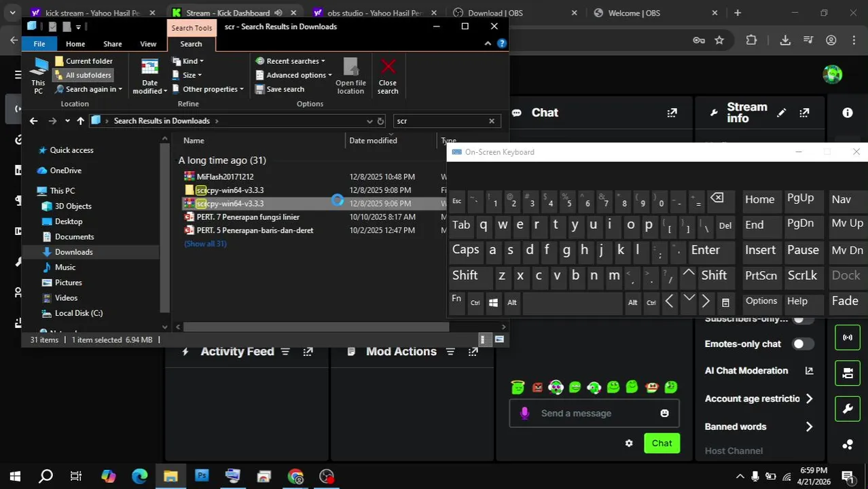Click the Date modified ribbon icon

[149, 67]
